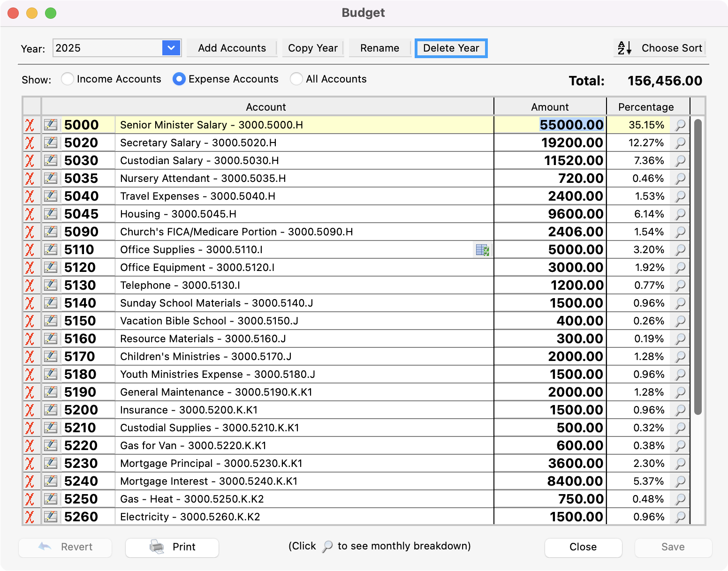The image size is (728, 571).
Task: Click the vertical scrollbar of accounts table
Action: (x=698, y=267)
